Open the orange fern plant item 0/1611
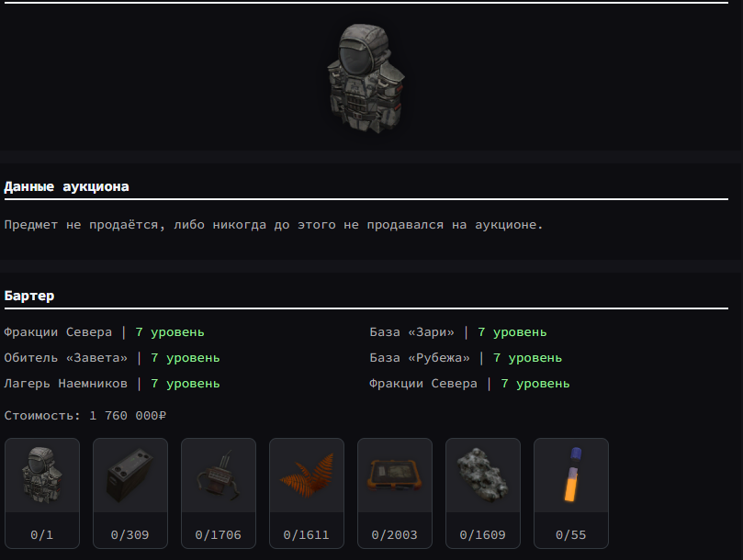This screenshot has width=743, height=560. point(307,493)
